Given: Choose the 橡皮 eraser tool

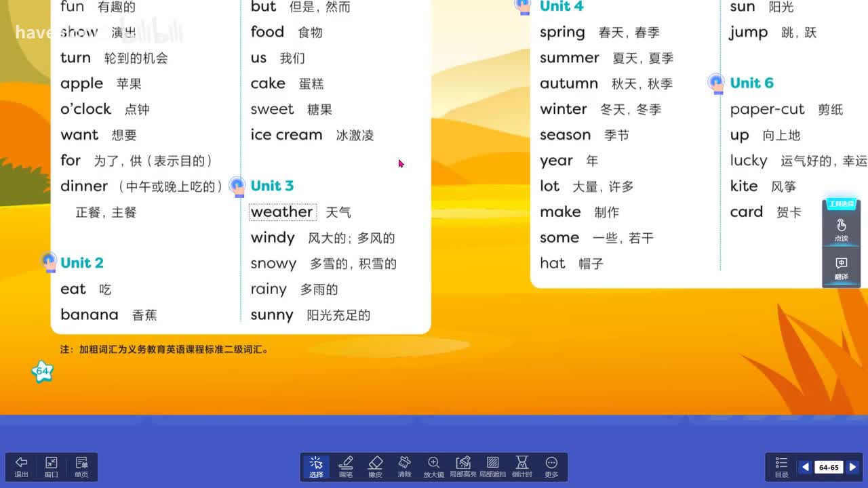Looking at the screenshot, I should click(x=375, y=467).
